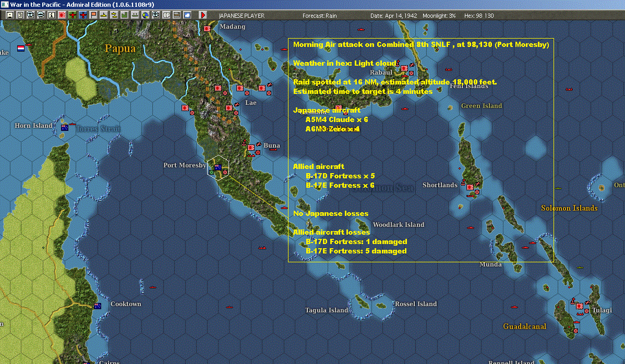Click the Australian flag in Port Moresby hex

pos(218,167)
